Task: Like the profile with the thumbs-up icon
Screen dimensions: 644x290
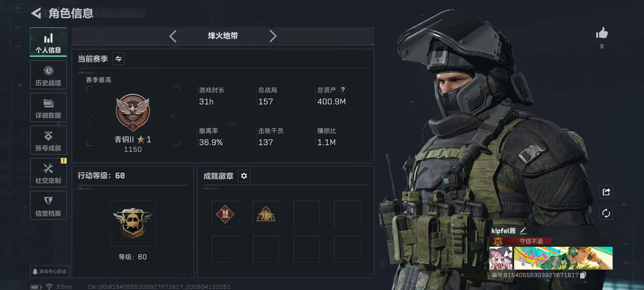Action: (x=602, y=33)
